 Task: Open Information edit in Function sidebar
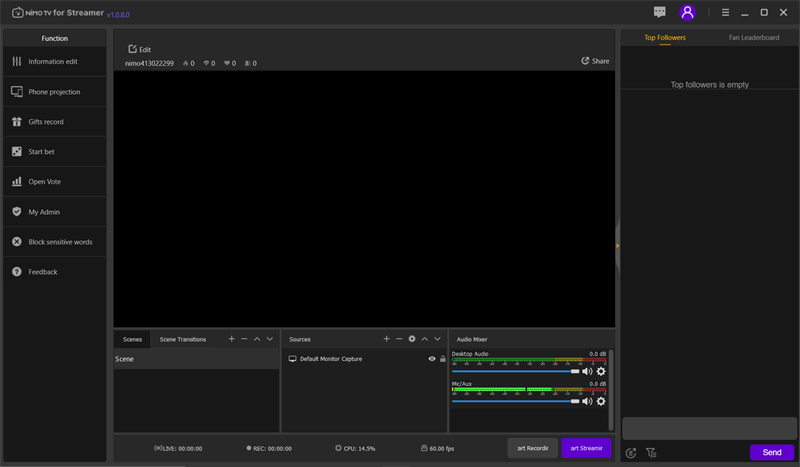pos(55,62)
